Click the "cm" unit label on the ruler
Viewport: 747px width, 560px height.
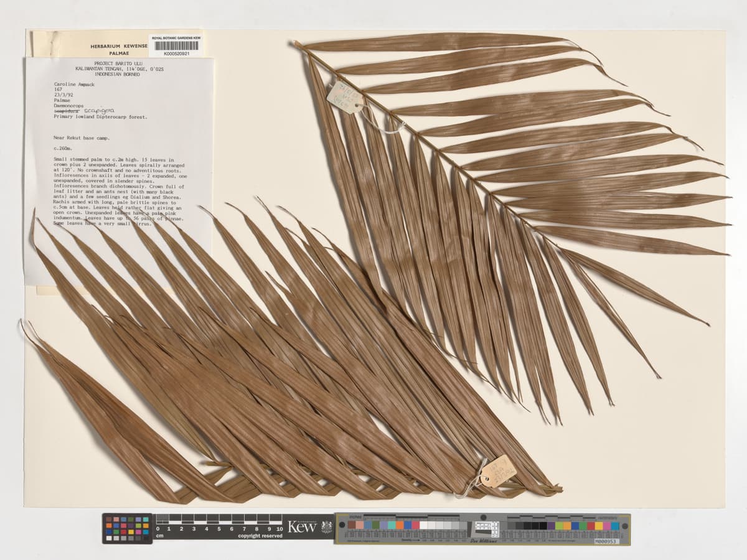pyautogui.click(x=159, y=536)
